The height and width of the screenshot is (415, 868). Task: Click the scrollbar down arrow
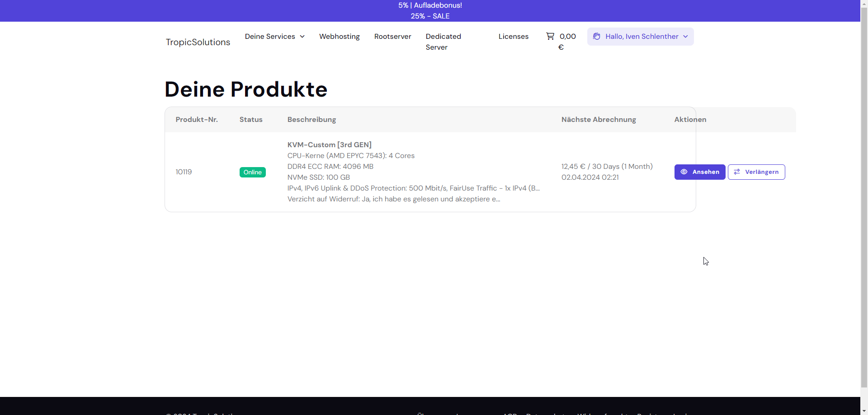(x=864, y=411)
